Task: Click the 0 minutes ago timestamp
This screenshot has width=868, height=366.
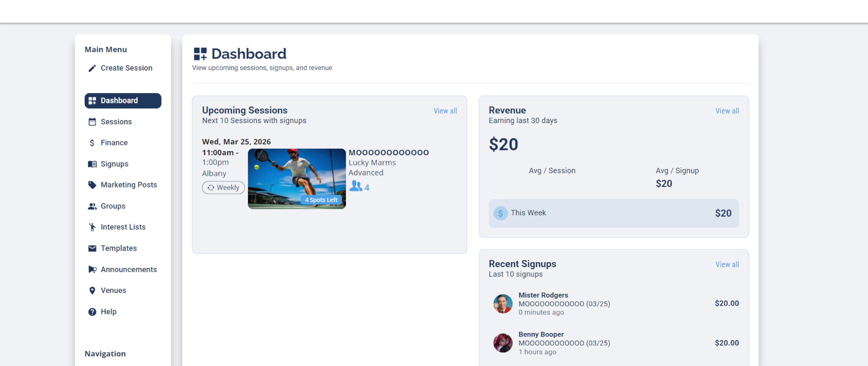Action: coord(541,312)
